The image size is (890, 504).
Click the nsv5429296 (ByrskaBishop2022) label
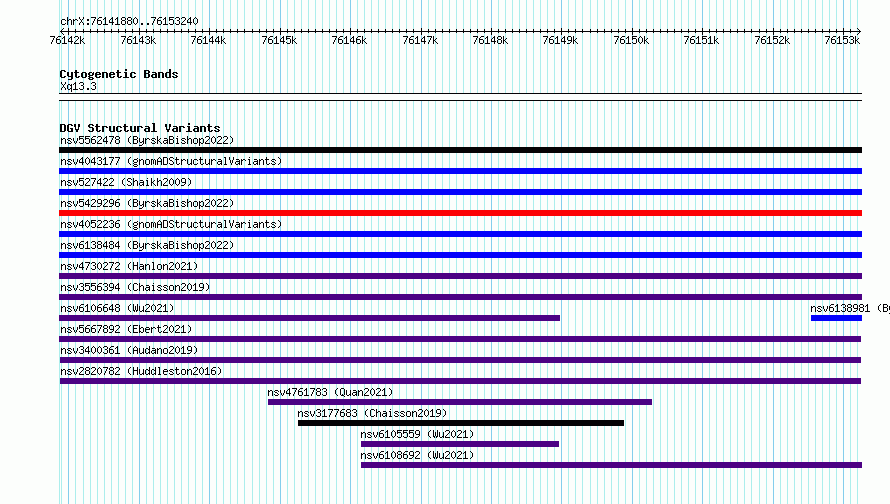click(x=147, y=203)
